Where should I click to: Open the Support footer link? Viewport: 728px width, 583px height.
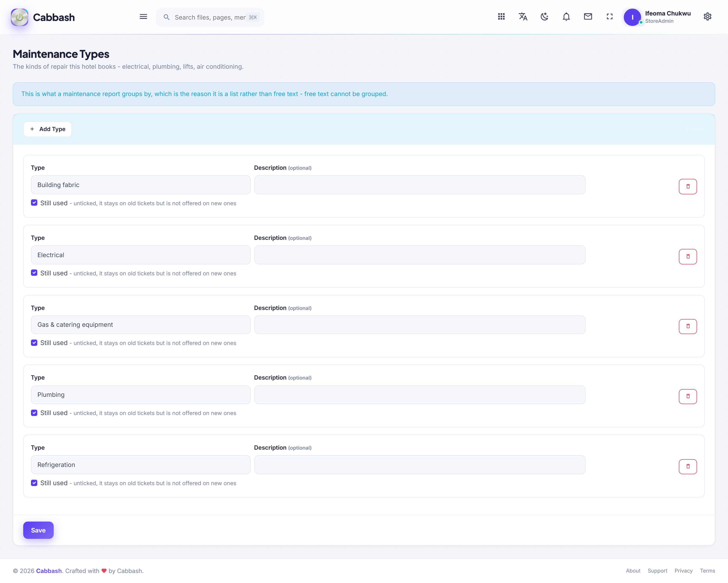657,570
